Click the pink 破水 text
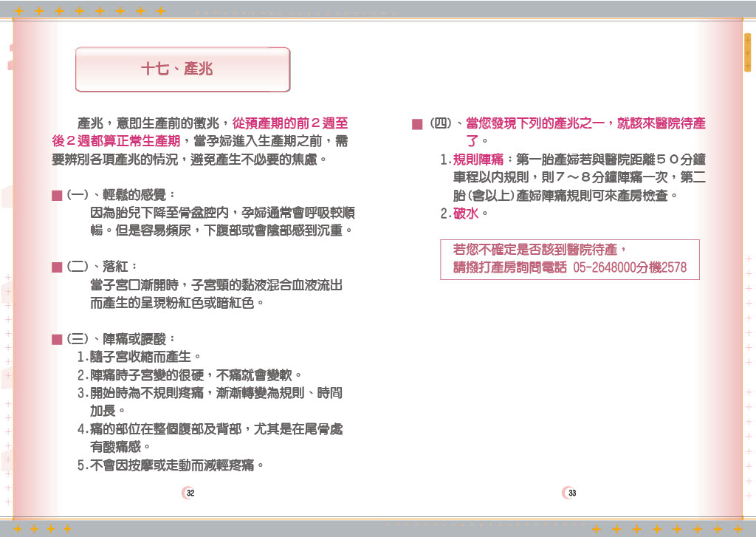Viewport: 756px width, 537px height. (x=467, y=213)
